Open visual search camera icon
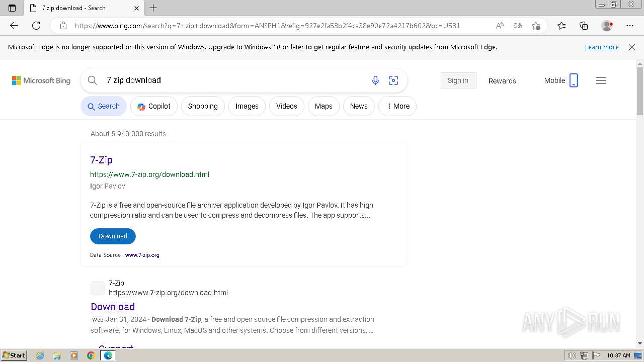644x362 pixels. (x=393, y=80)
